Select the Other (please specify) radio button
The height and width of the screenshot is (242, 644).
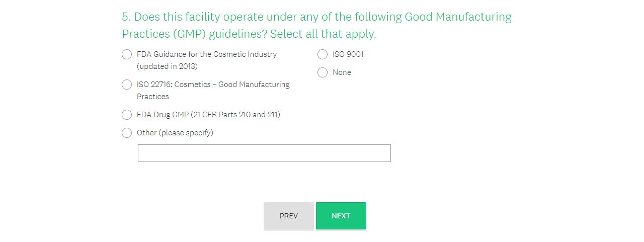127,133
